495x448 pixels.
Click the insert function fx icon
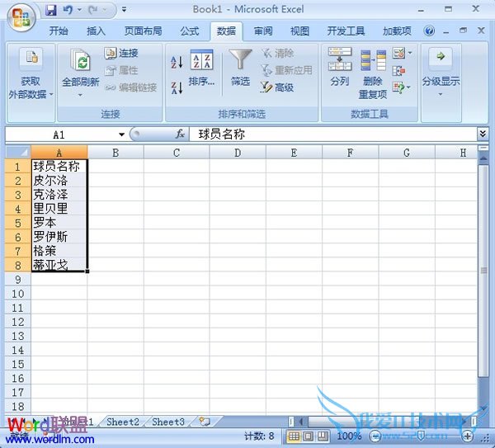180,134
